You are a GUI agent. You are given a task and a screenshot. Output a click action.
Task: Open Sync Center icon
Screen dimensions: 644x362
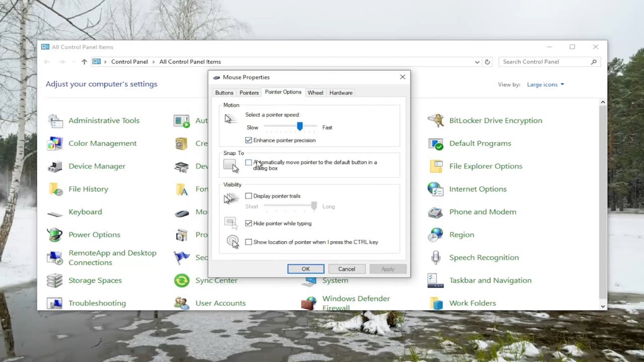[x=182, y=281]
